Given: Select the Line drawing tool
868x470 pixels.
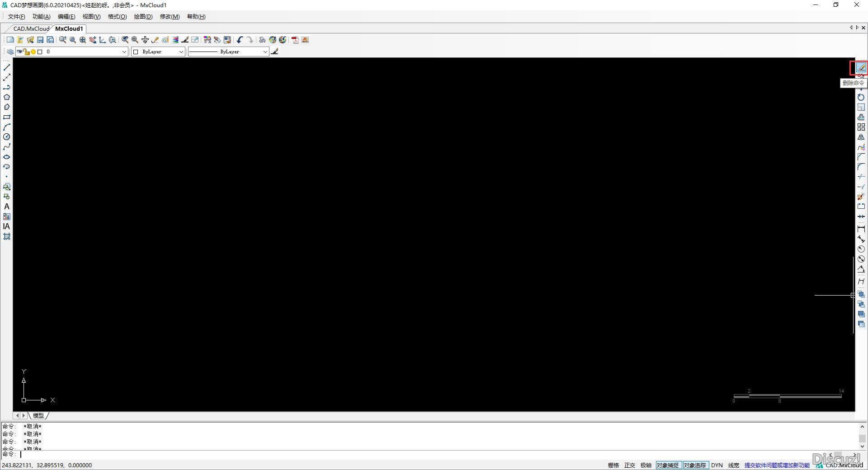Looking at the screenshot, I should point(7,67).
